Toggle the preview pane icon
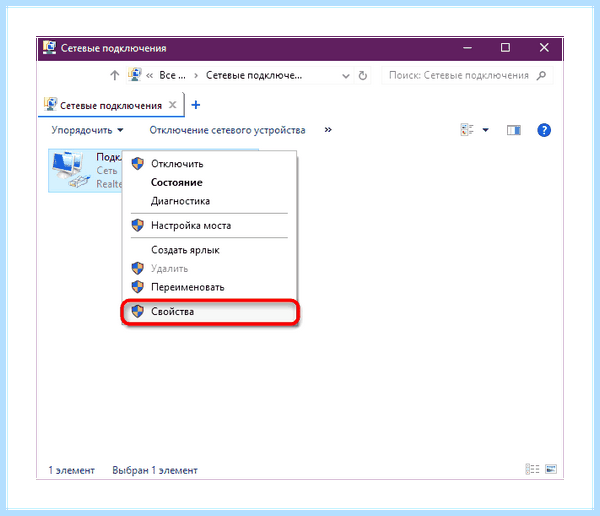 point(514,130)
